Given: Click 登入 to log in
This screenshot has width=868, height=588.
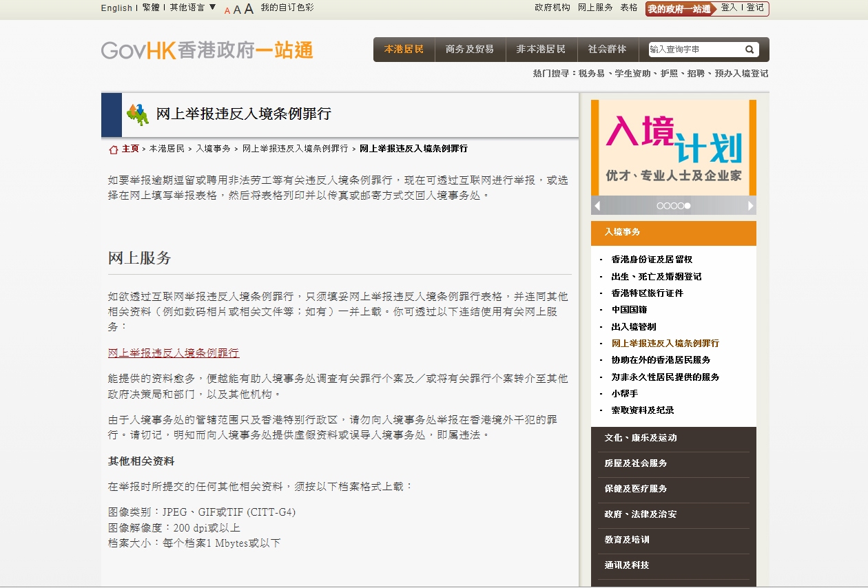Looking at the screenshot, I should [729, 8].
